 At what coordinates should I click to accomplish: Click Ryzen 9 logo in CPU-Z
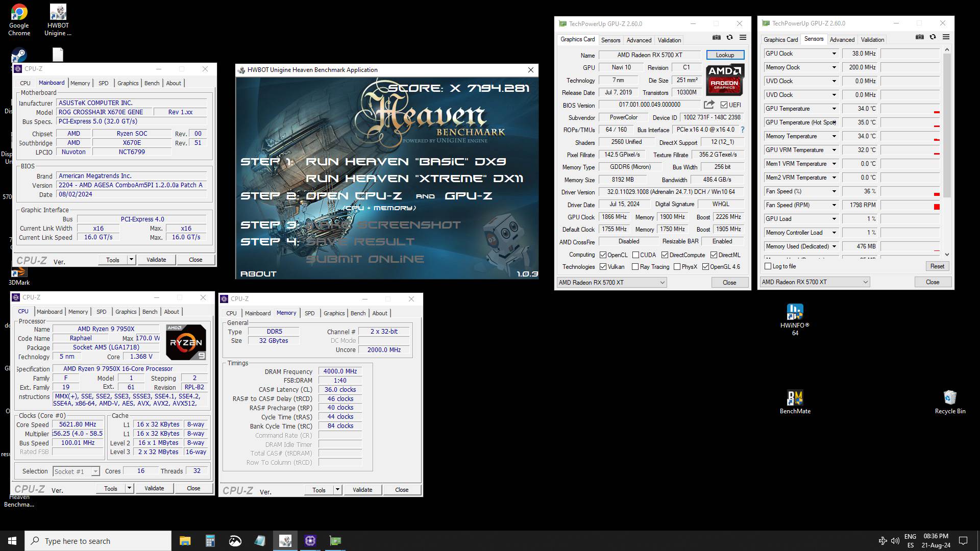click(x=186, y=342)
